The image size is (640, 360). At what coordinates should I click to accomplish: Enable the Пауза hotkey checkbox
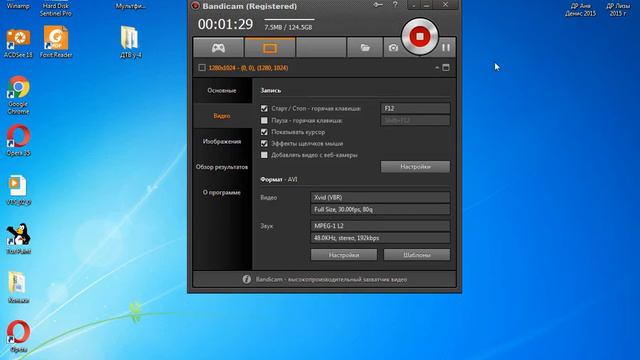click(x=264, y=120)
